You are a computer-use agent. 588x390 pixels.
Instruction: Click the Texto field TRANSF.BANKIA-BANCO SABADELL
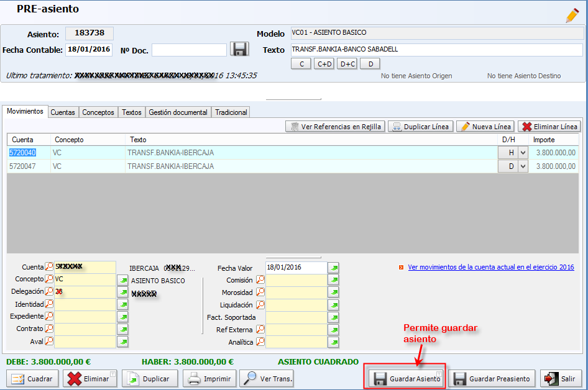(x=437, y=50)
